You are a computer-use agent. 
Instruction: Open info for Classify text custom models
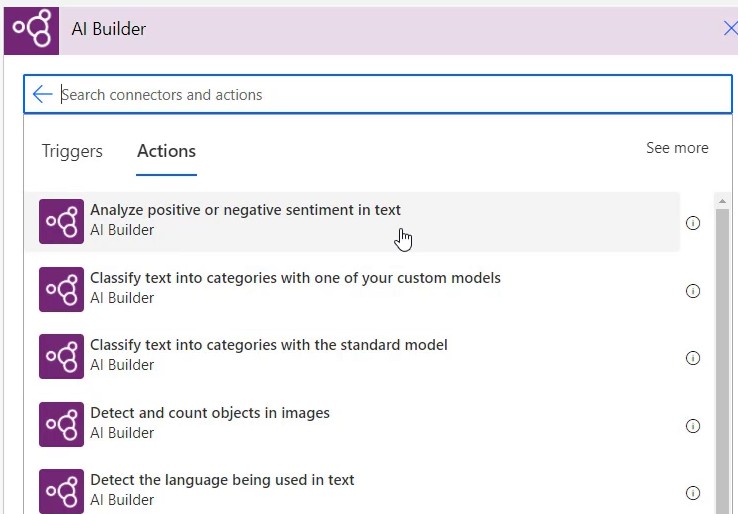pos(693,291)
